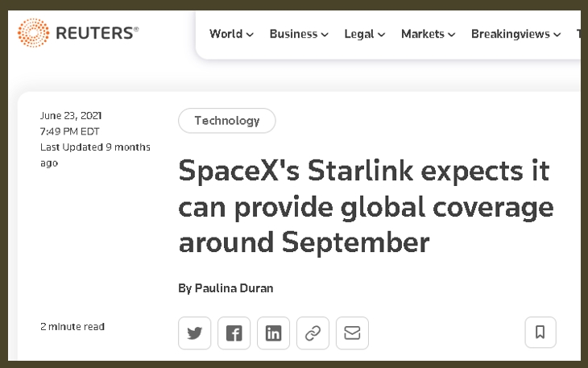Expand the Business dropdown chevron
This screenshot has height=368, width=588.
tap(325, 35)
